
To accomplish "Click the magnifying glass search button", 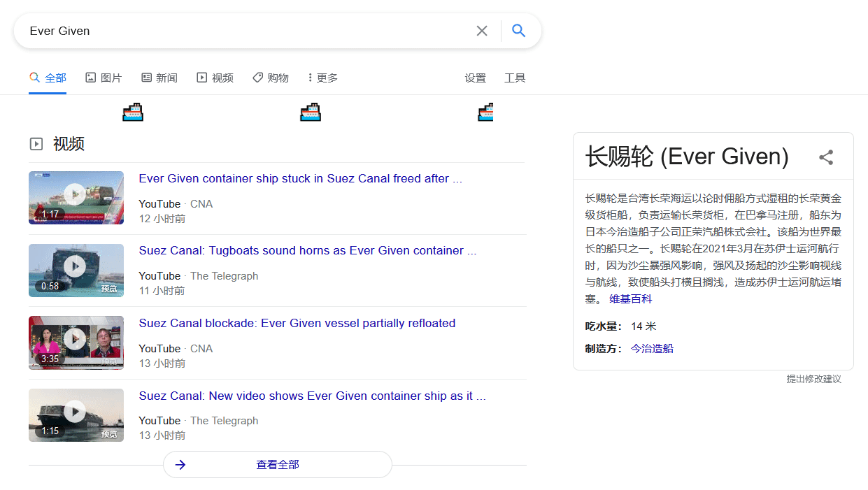I will click(x=518, y=31).
